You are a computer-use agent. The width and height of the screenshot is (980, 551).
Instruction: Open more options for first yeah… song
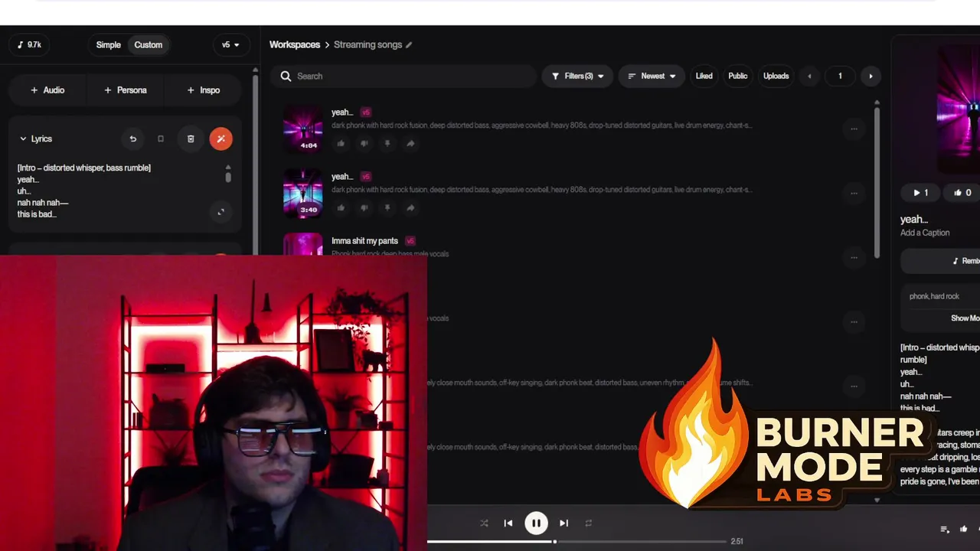coord(854,129)
